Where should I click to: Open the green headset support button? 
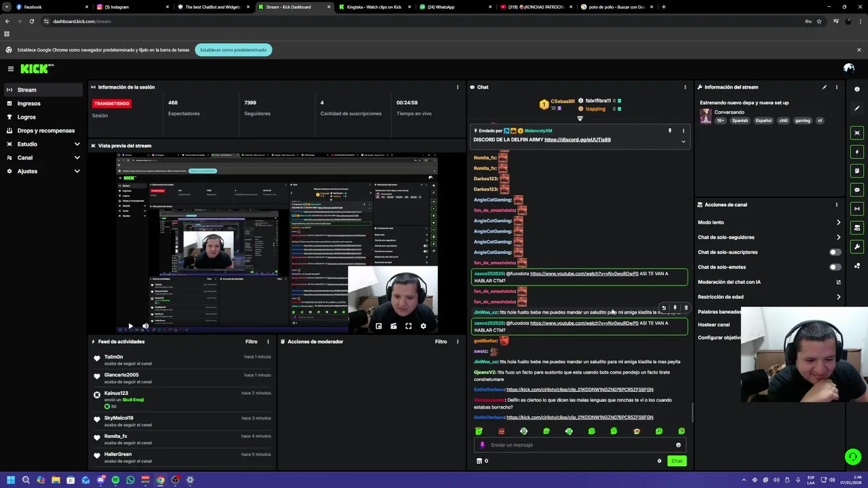[853, 457]
